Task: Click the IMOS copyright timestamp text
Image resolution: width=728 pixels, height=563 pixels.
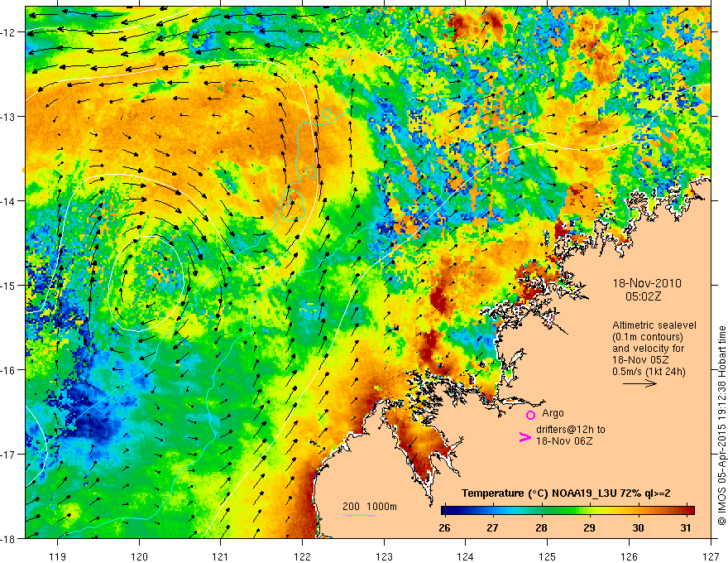Action: [721, 425]
